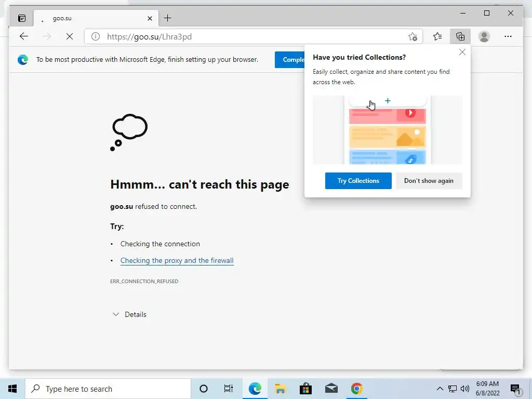Open Task View on taskbar

229,389
